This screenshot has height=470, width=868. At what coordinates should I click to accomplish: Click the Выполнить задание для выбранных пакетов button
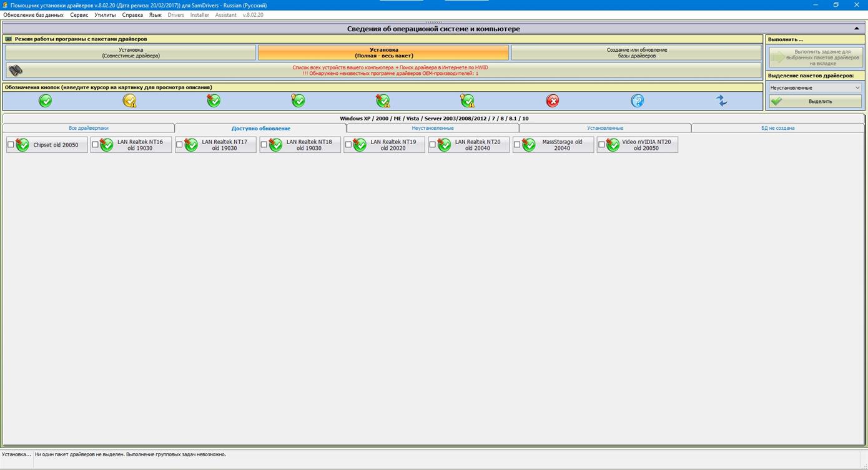(x=815, y=57)
